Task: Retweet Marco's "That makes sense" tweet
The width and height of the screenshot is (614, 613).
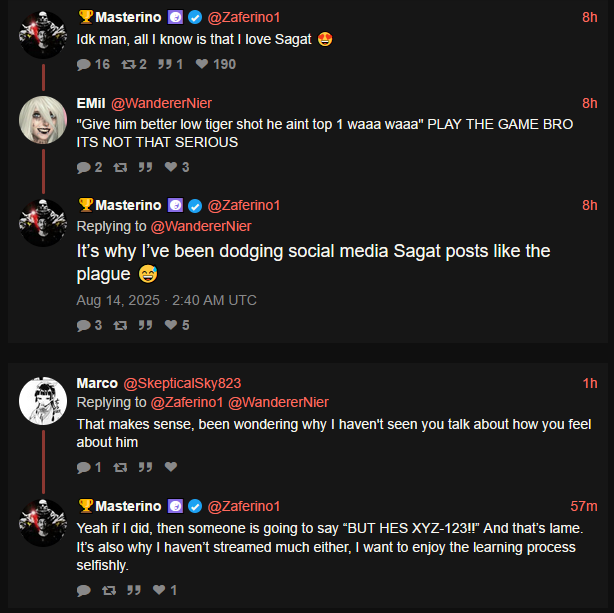Action: pos(121,467)
